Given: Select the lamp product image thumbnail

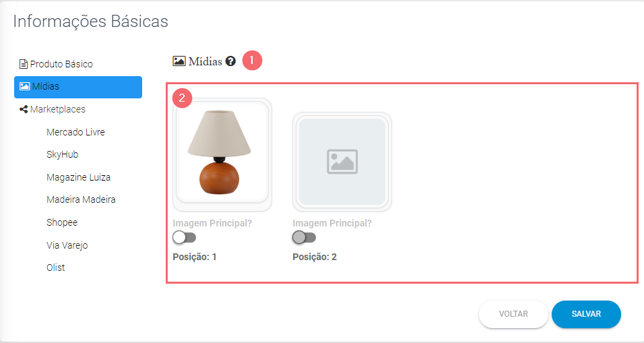Looking at the screenshot, I should pos(222,153).
